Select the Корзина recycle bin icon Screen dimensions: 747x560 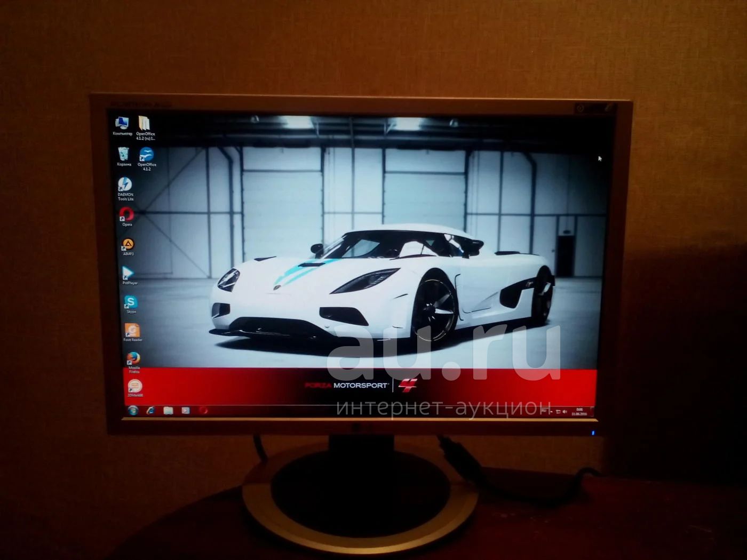click(123, 157)
